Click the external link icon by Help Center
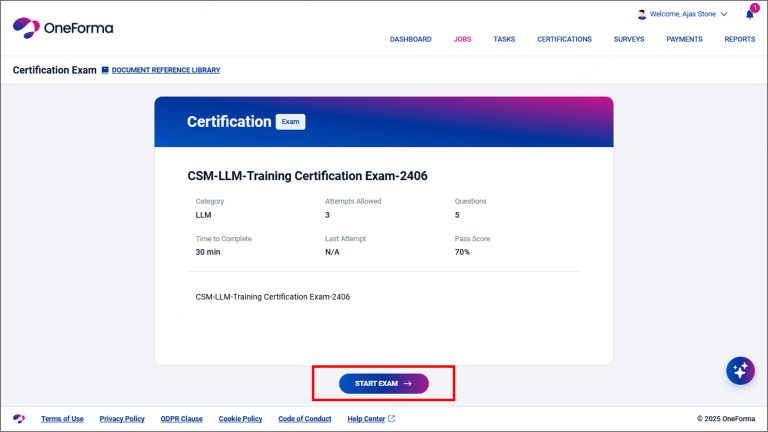This screenshot has height=432, width=768. tap(391, 419)
